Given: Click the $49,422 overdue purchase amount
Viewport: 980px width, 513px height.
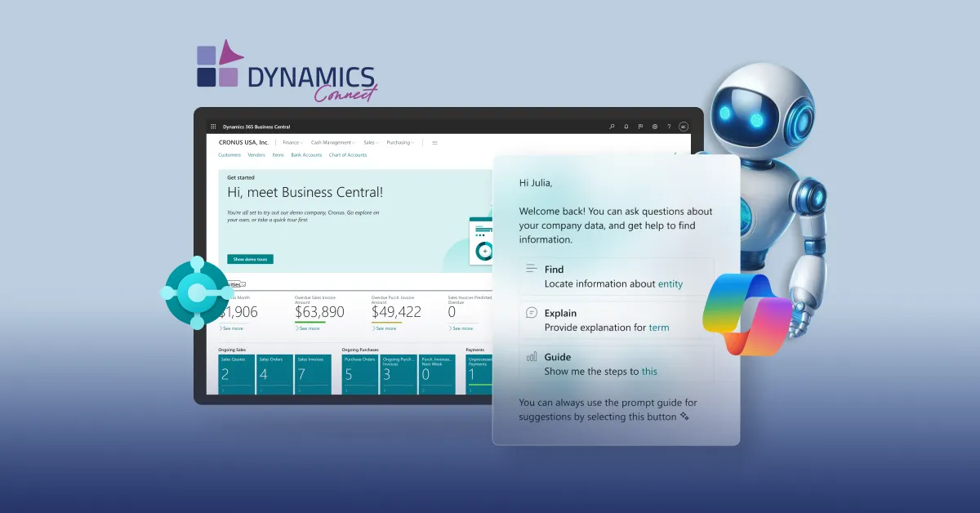Looking at the screenshot, I should click(x=396, y=312).
